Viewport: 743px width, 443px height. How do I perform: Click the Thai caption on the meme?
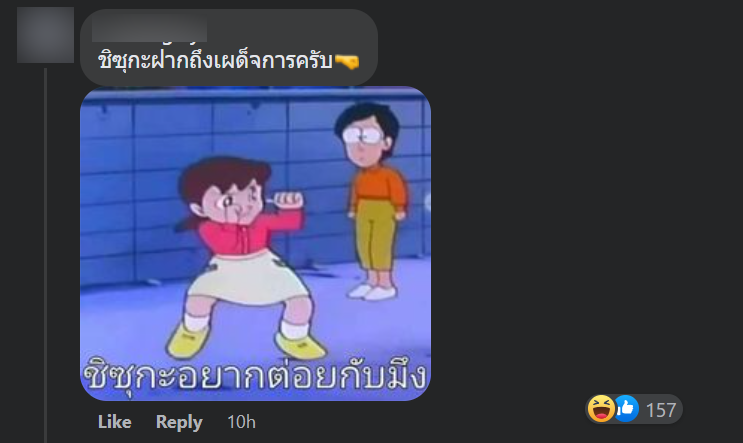[255, 374]
